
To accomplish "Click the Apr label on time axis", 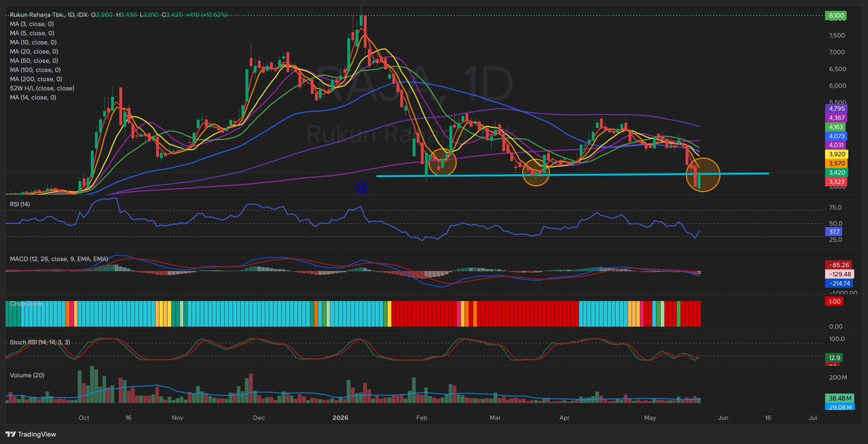I will tap(564, 418).
